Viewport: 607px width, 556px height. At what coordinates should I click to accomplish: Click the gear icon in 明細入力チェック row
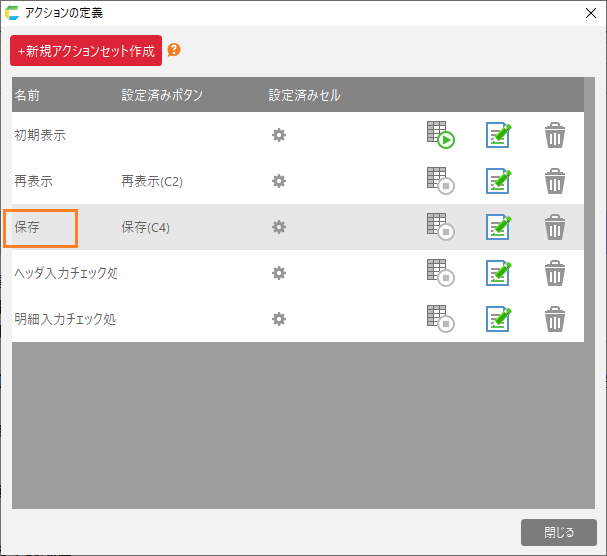279,319
